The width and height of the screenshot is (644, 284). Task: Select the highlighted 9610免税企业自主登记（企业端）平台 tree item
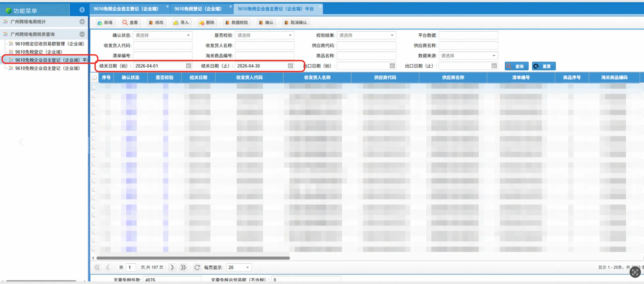point(51,60)
